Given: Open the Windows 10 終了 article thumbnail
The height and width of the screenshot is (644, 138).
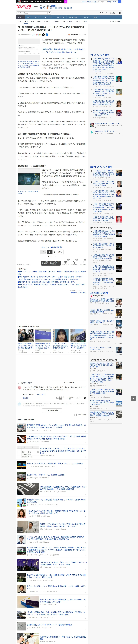Looking at the screenshot, I should coord(28,602).
